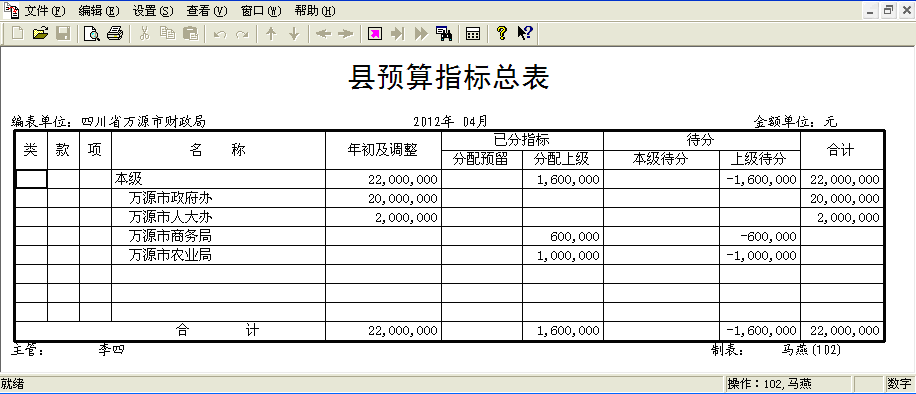Click 编表单位 四川省万源市财政局 text
916x394 pixels.
click(x=109, y=122)
